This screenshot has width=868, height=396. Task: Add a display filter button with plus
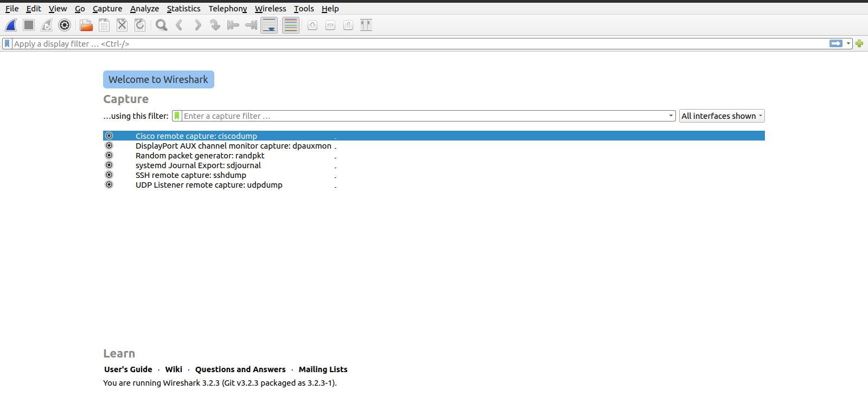[x=859, y=43]
